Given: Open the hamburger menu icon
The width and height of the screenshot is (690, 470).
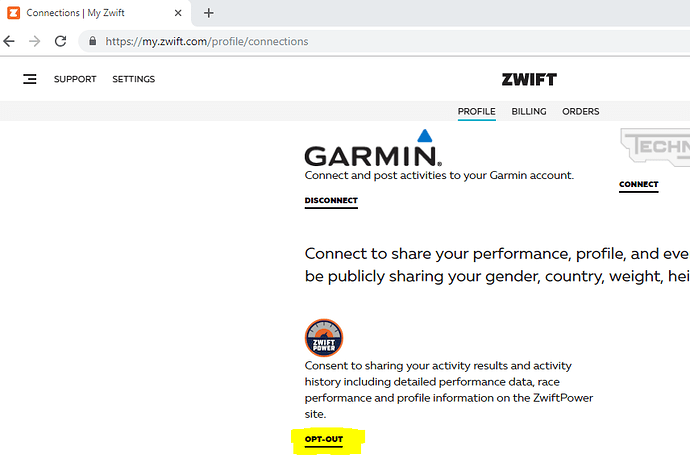Looking at the screenshot, I should 30,79.
